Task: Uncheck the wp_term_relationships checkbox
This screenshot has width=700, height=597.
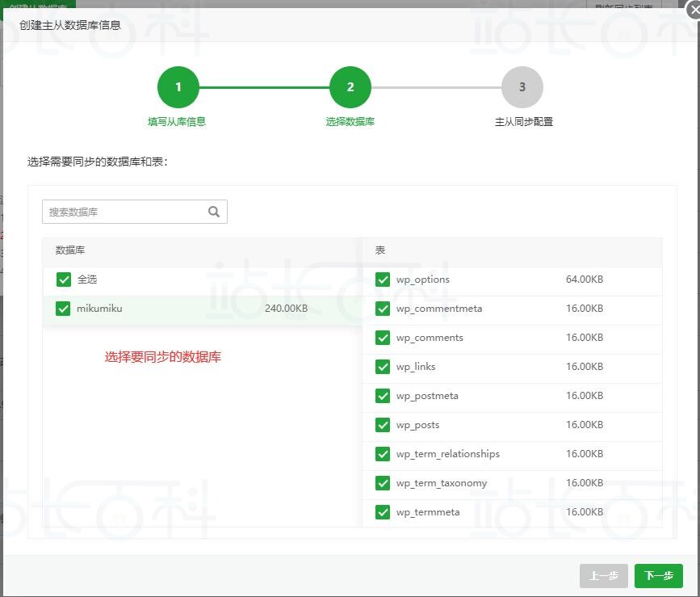Action: coord(383,454)
